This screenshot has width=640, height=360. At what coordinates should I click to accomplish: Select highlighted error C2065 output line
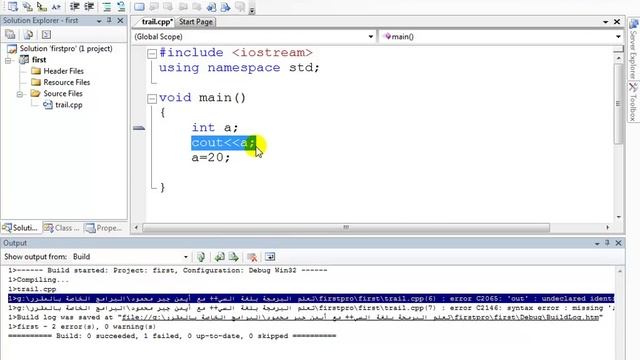(x=311, y=299)
